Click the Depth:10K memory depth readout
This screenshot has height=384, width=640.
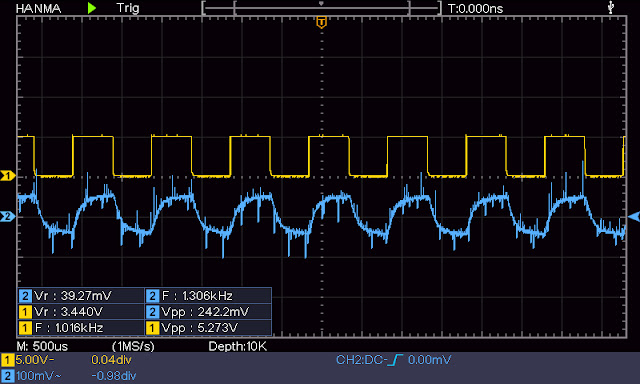(x=238, y=346)
